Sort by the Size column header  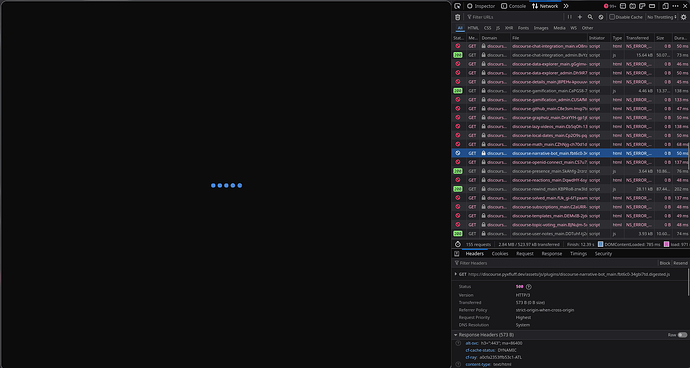pos(663,38)
